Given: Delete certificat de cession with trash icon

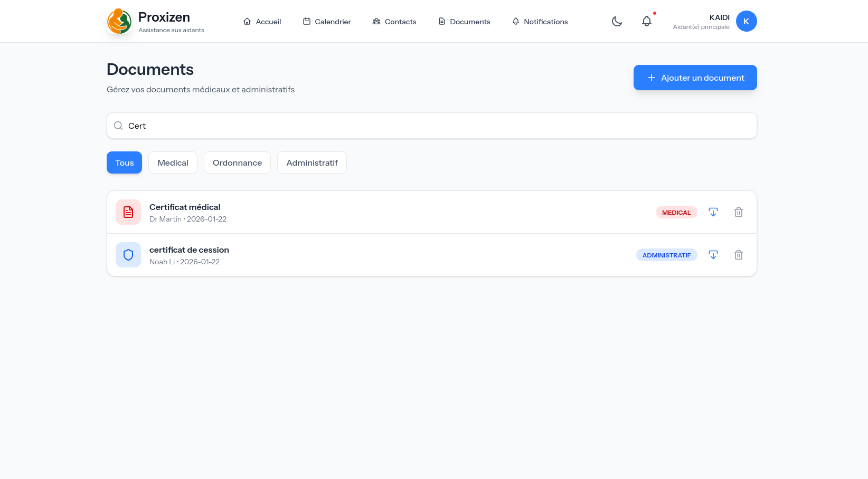Looking at the screenshot, I should [738, 255].
